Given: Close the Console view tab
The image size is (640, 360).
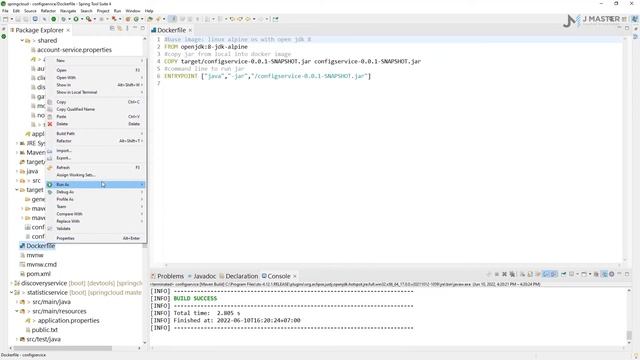Looking at the screenshot, I should click(x=295, y=276).
